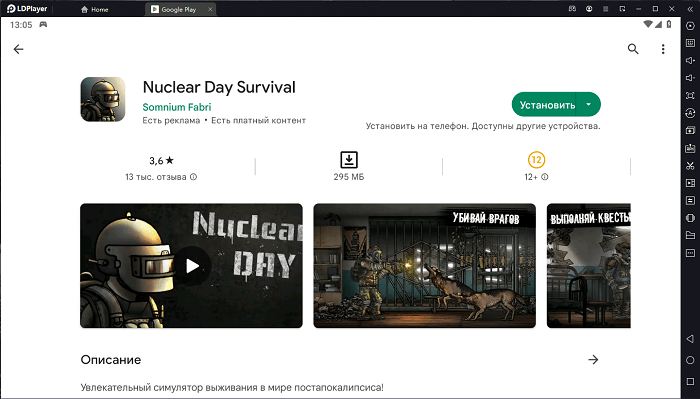This screenshot has height=399, width=700.
Task: Click the Wi-Fi status icon
Action: [x=648, y=24]
